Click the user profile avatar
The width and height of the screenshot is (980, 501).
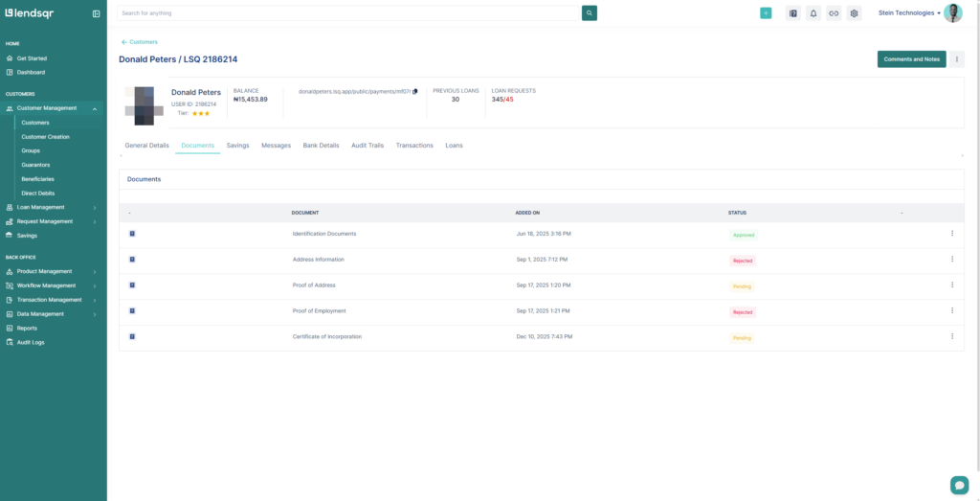[x=953, y=13]
